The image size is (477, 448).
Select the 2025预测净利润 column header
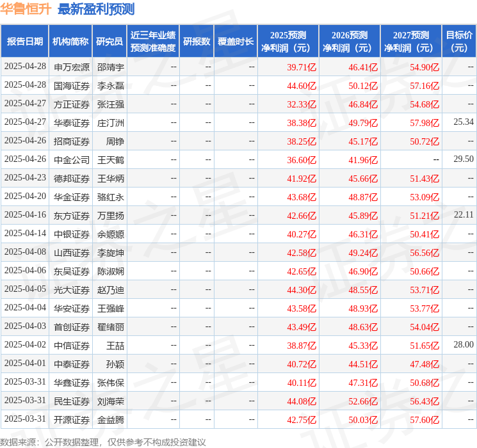click(x=288, y=42)
